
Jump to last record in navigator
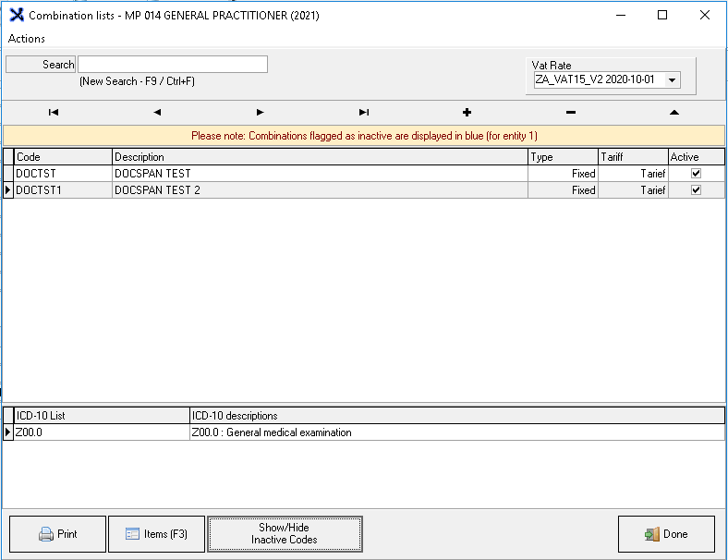click(x=364, y=113)
